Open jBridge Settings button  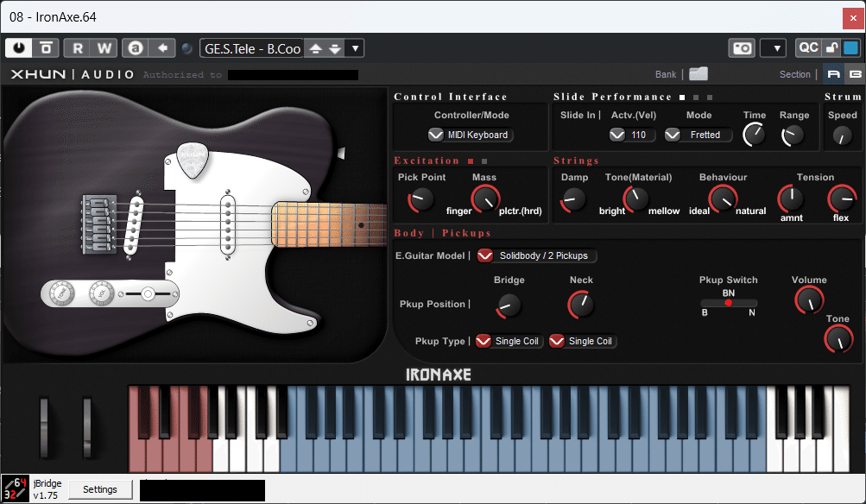[100, 489]
